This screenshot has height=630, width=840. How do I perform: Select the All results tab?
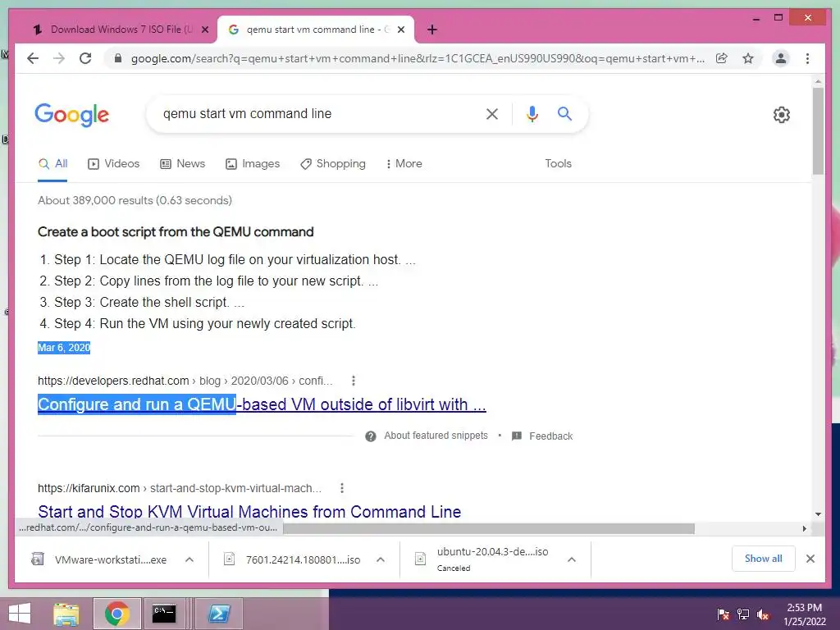pos(52,163)
